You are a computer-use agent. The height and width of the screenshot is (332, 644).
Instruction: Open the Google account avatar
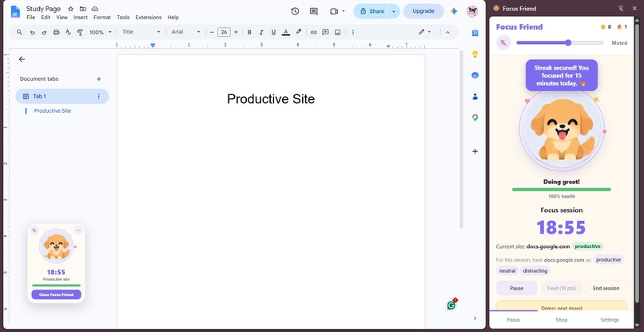click(x=472, y=11)
